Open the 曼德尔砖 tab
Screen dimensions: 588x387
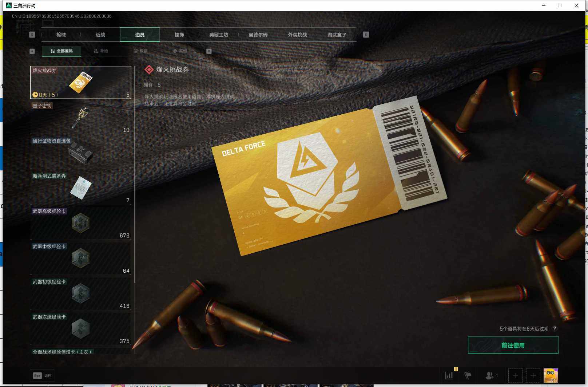(x=258, y=35)
